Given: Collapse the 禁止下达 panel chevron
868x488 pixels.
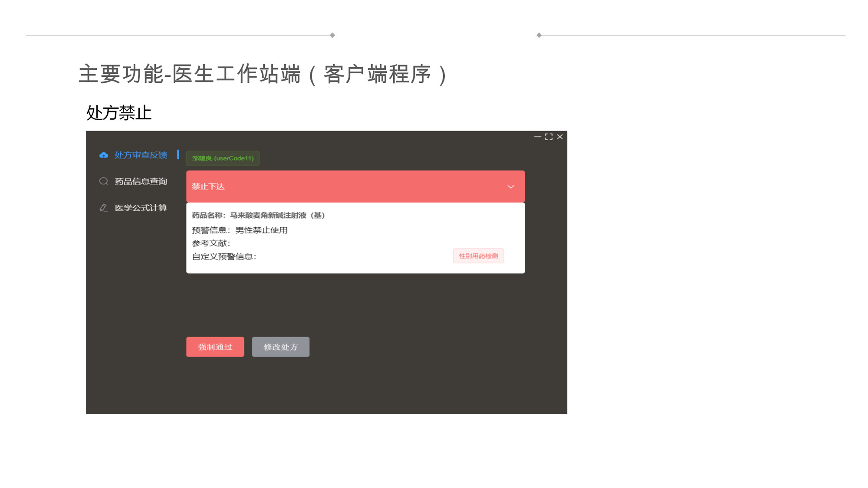Looking at the screenshot, I should point(511,187).
